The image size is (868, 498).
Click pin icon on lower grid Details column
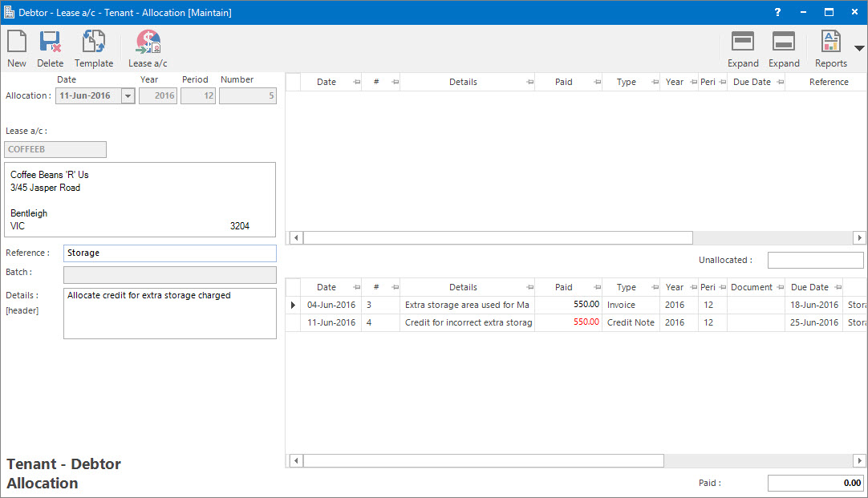click(529, 287)
